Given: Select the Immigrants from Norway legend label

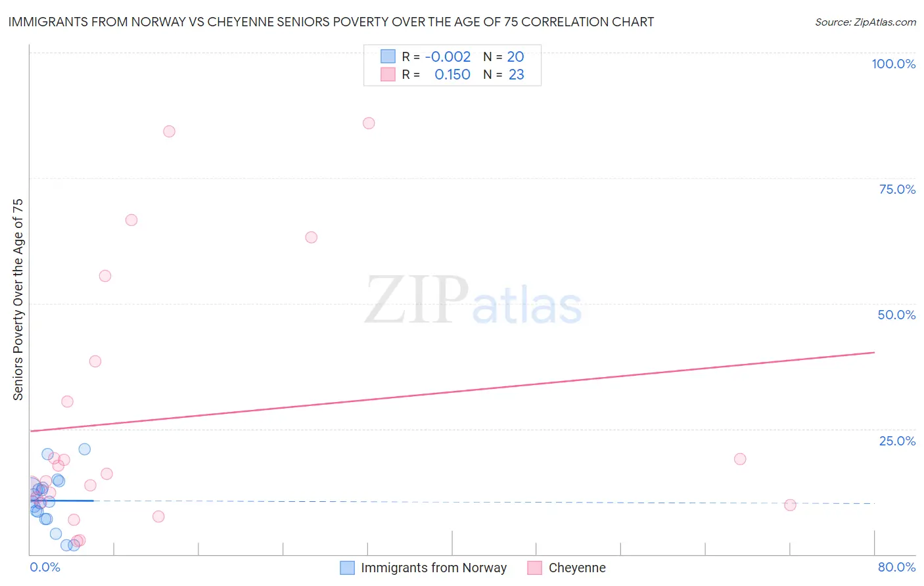Looking at the screenshot, I should (434, 568).
